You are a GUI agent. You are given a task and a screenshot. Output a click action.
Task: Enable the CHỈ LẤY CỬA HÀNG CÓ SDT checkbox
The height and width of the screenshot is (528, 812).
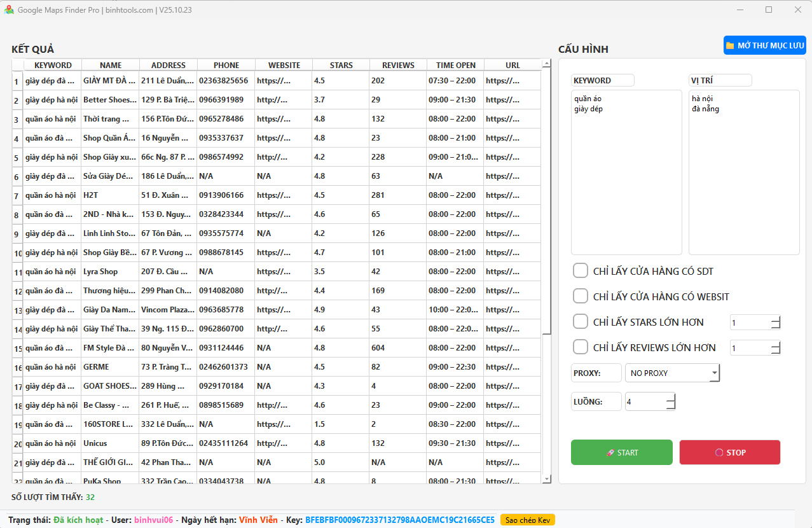580,270
